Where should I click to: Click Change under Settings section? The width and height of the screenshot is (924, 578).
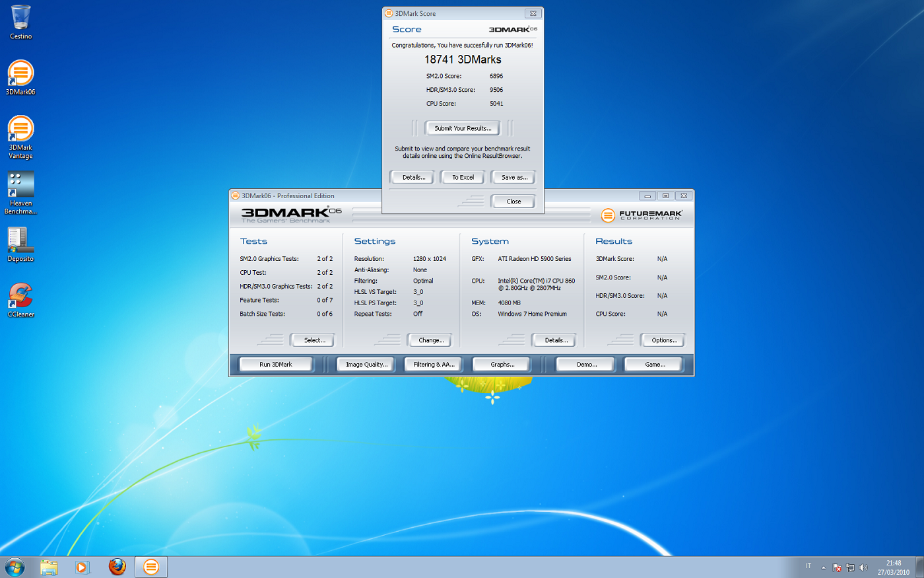click(431, 340)
